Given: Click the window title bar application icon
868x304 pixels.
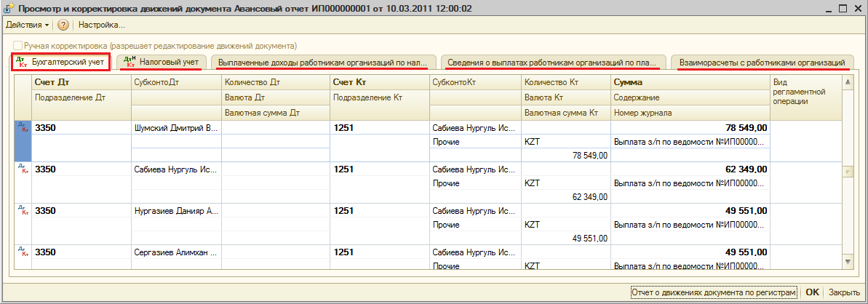Looking at the screenshot, I should click(9, 8).
